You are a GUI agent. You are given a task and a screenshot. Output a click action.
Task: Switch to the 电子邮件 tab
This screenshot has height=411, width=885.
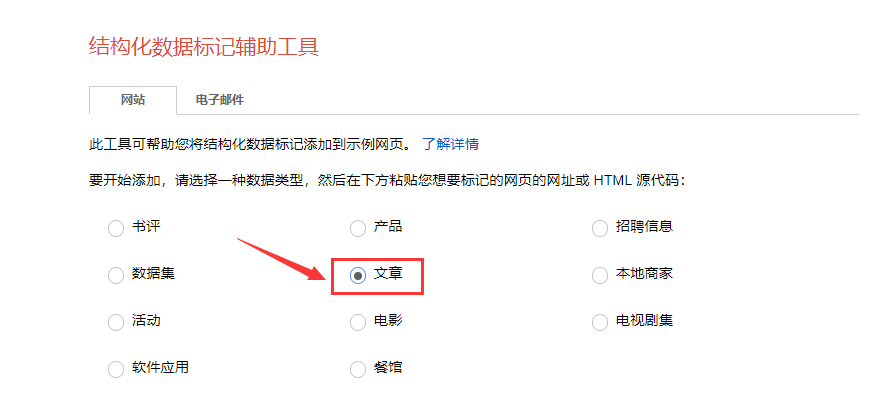pyautogui.click(x=220, y=100)
